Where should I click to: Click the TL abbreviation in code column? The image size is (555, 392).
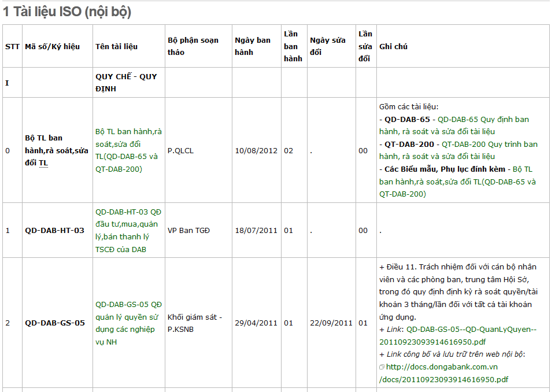pos(43,163)
